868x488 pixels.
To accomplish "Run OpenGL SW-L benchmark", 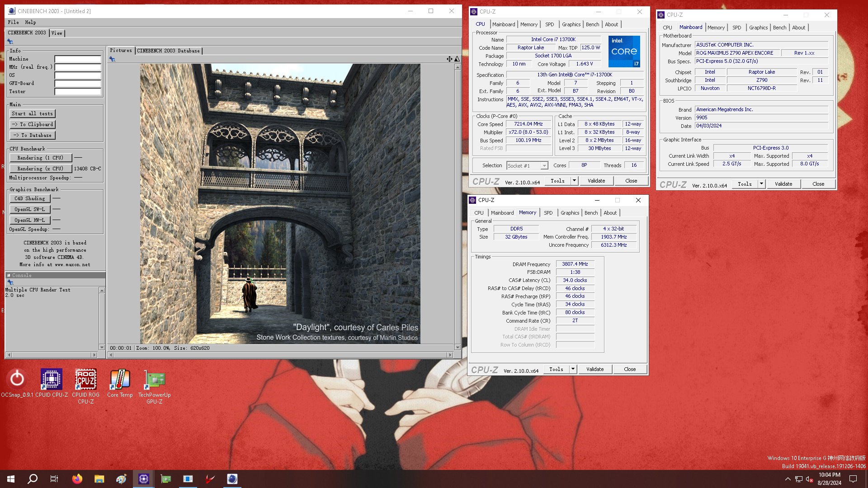I will point(30,209).
